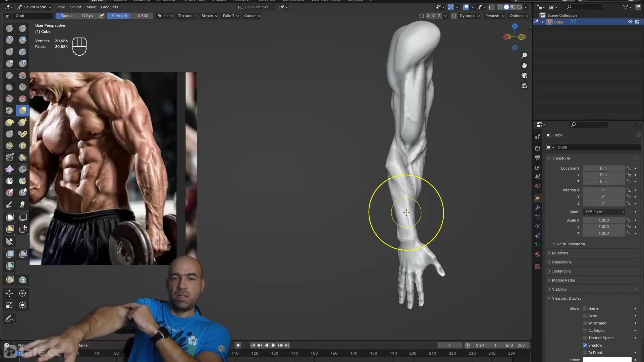Select the highlighted Grab brush
644x362 pixels.
click(x=22, y=110)
